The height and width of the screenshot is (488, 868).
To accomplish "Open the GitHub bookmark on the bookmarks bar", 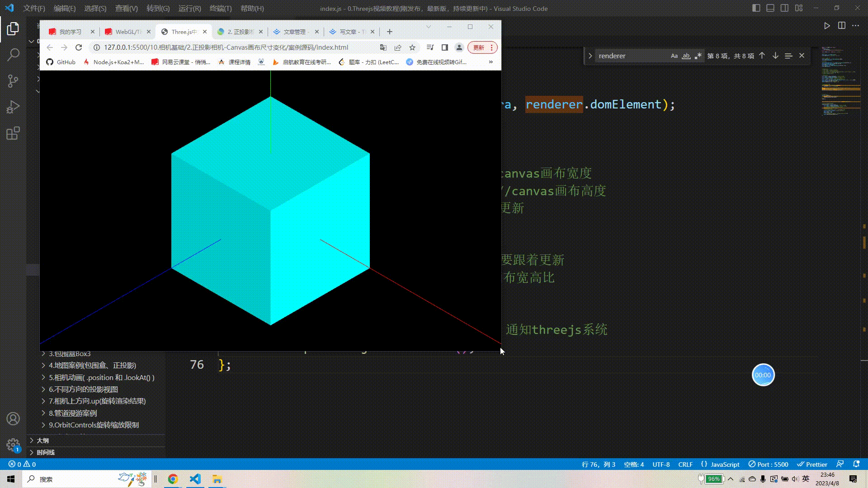I will [x=61, y=62].
